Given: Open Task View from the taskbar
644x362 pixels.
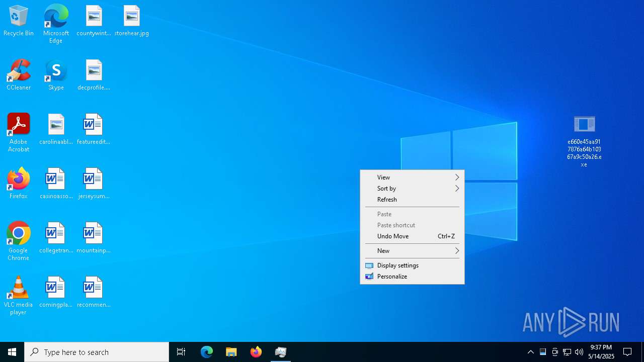Looking at the screenshot, I should click(x=181, y=352).
